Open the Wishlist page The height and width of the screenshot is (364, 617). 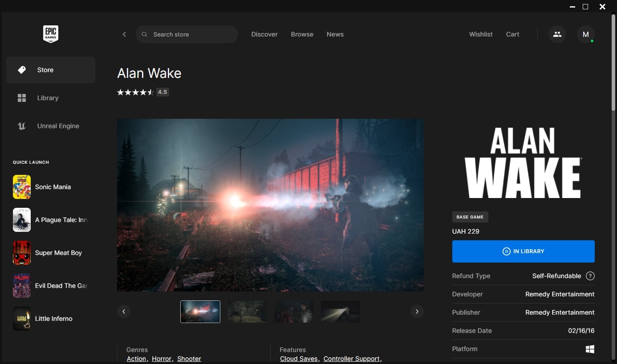click(x=481, y=34)
